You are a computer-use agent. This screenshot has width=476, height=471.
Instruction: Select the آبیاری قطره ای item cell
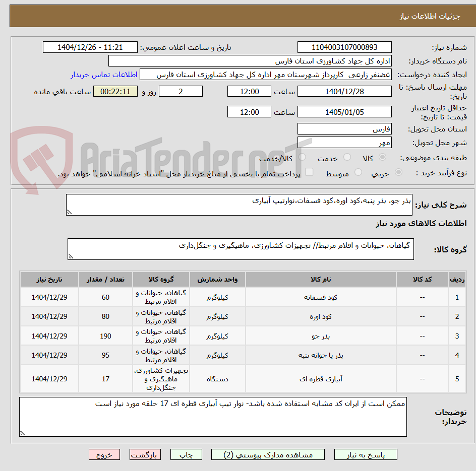pos(321,379)
